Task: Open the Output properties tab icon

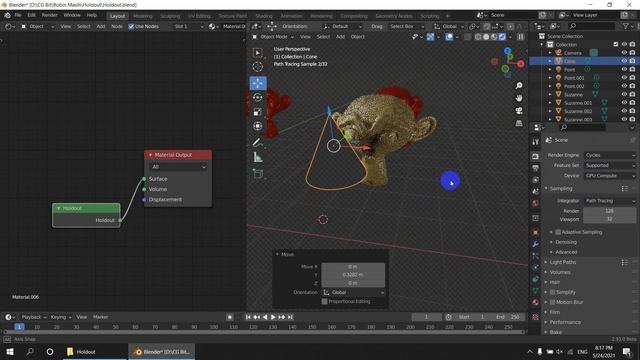Action: 536,168
